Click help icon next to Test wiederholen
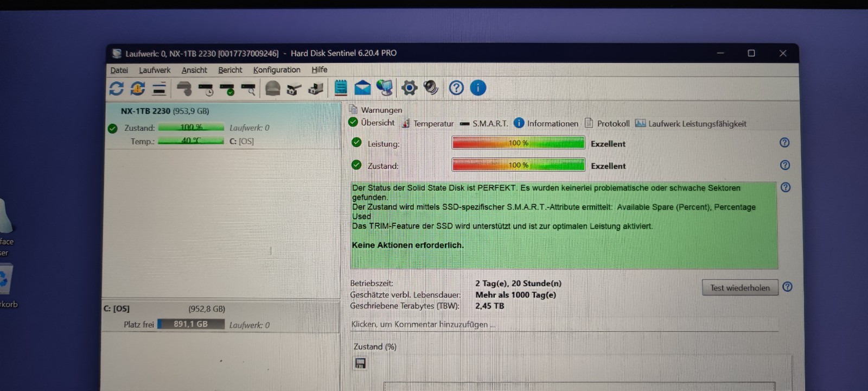The width and height of the screenshot is (868, 391). [788, 287]
